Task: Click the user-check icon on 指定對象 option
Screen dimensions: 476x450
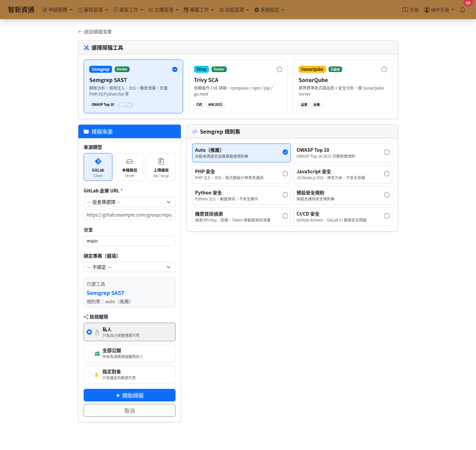Action: coord(97,375)
